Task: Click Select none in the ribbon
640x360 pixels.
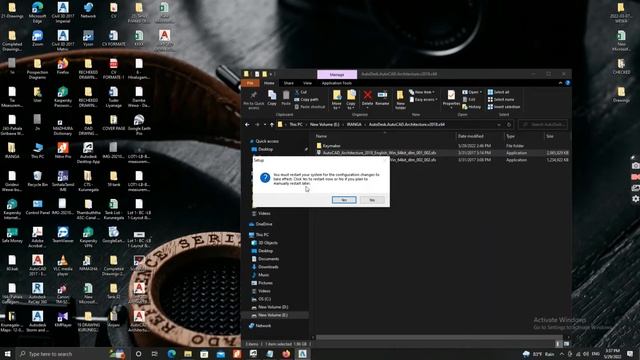Action: [x=501, y=100]
